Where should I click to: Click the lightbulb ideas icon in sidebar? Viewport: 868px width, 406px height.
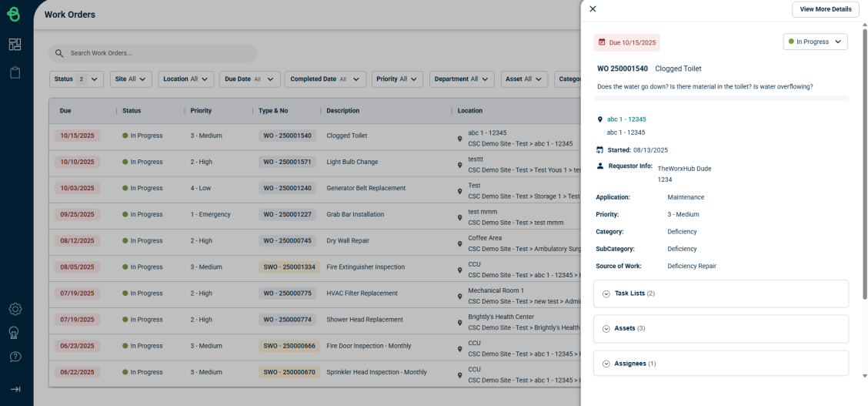(x=15, y=333)
